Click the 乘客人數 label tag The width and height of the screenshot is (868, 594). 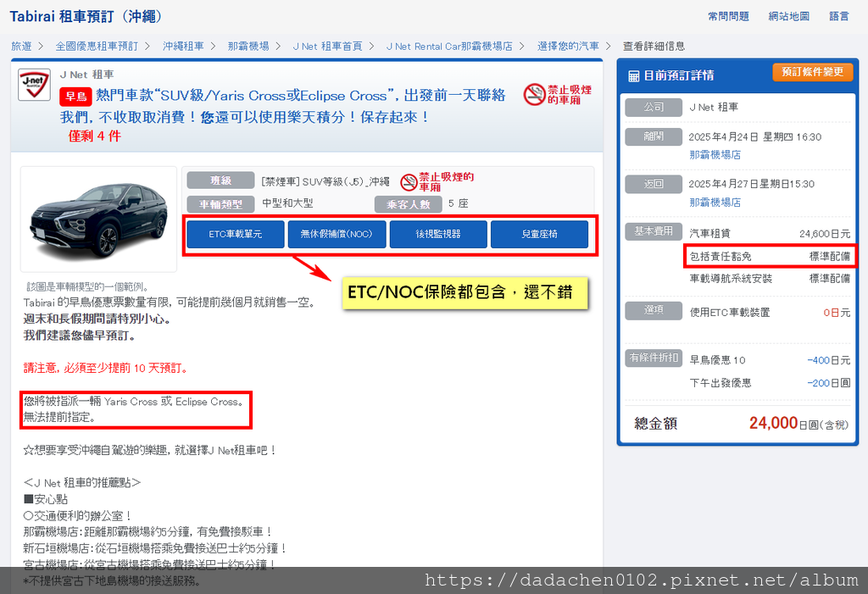coord(409,204)
